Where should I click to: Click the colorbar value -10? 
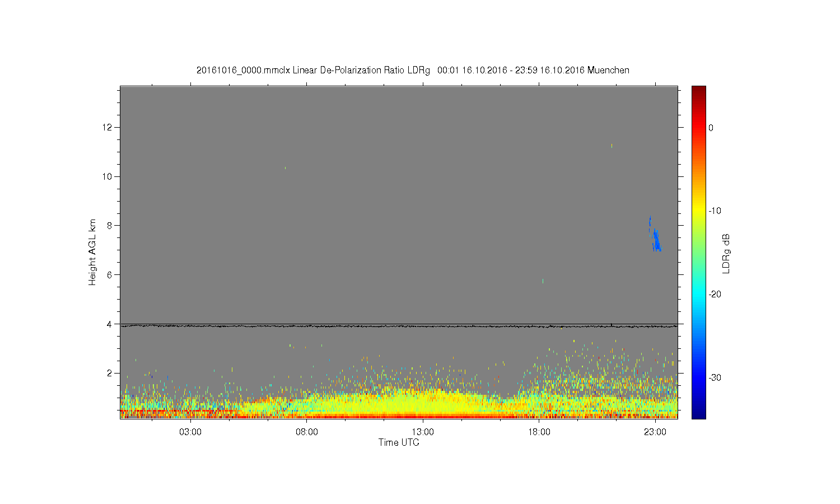click(x=715, y=211)
